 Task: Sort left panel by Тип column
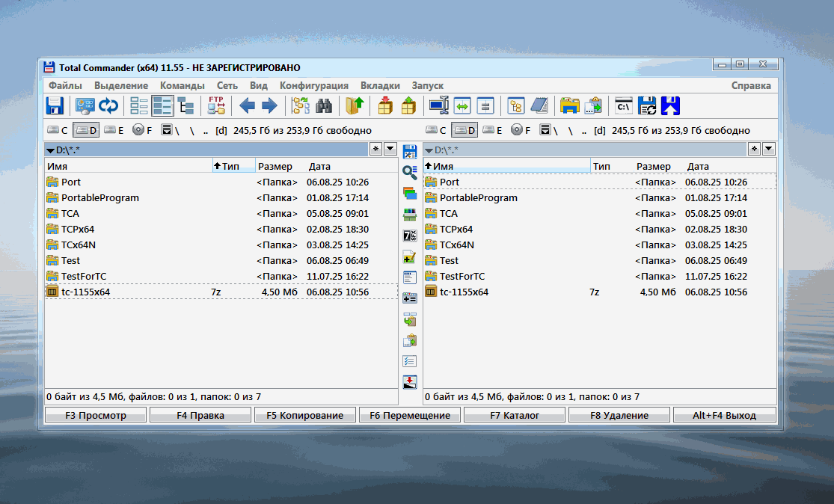(233, 167)
